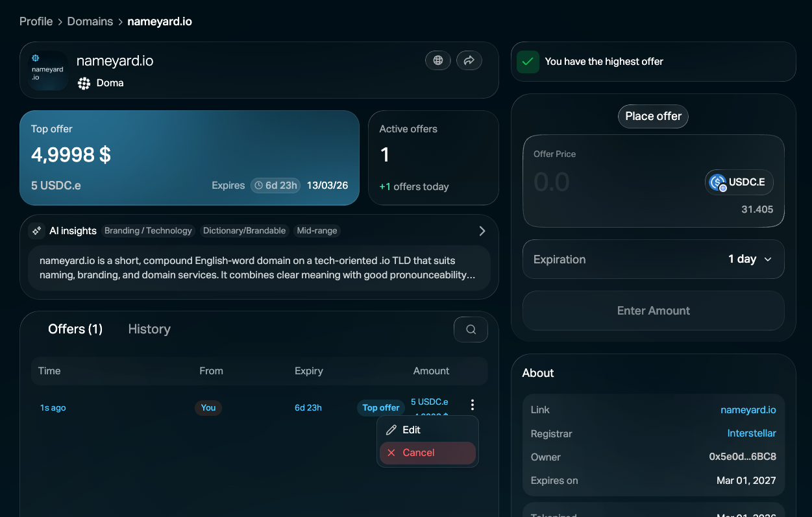Click the Doma logo icon
This screenshot has height=517, width=812.
click(x=84, y=83)
